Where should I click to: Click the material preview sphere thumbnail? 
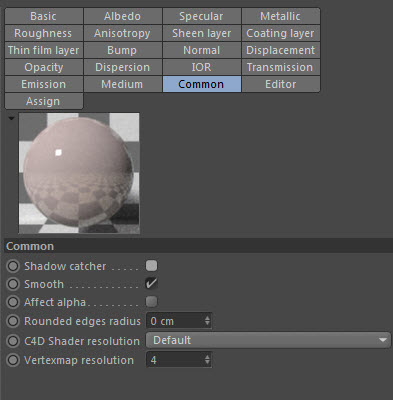tap(79, 173)
